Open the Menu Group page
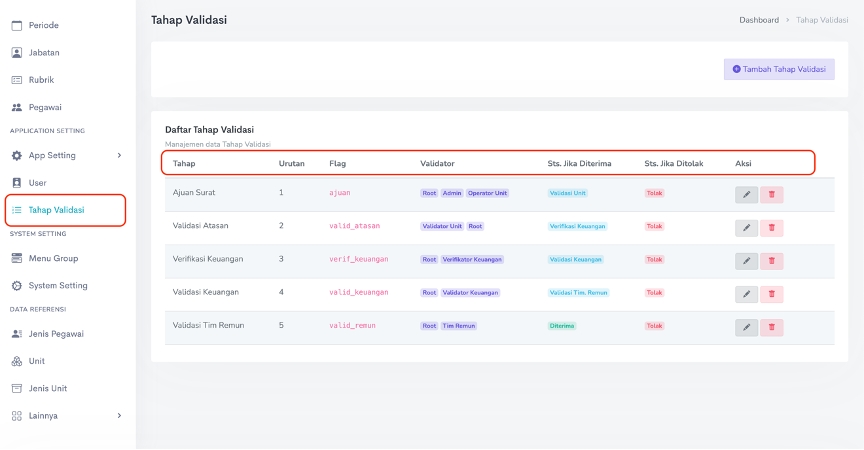 [53, 258]
